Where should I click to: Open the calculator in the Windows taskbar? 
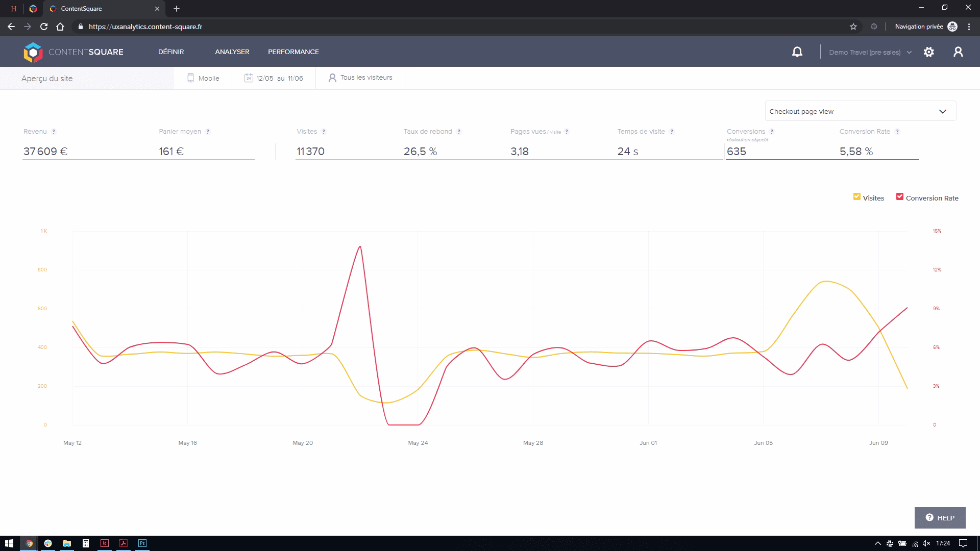pos(86,543)
